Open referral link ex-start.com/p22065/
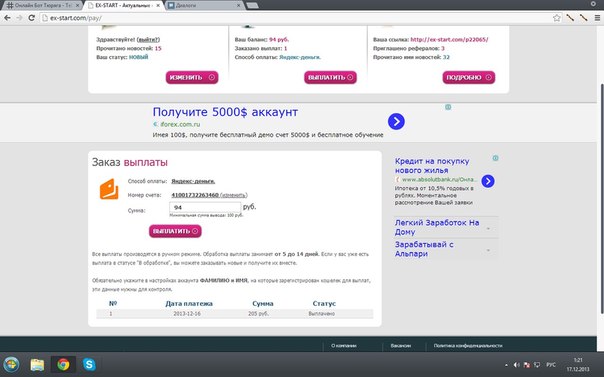 click(449, 39)
